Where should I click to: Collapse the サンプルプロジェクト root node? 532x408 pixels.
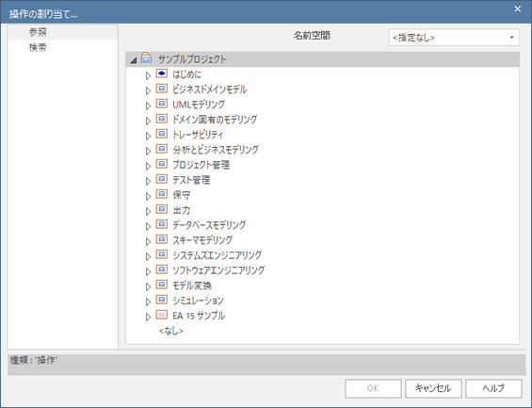tap(134, 60)
